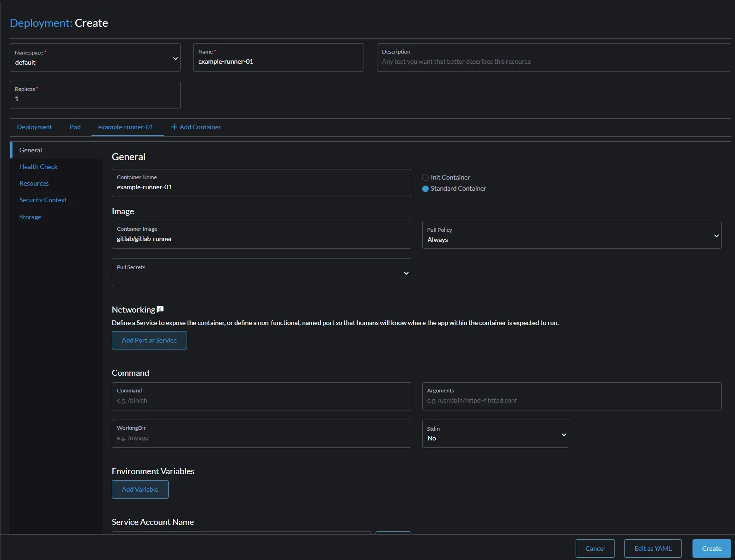The width and height of the screenshot is (735, 560).
Task: Select the Init Container radio button
Action: [425, 178]
